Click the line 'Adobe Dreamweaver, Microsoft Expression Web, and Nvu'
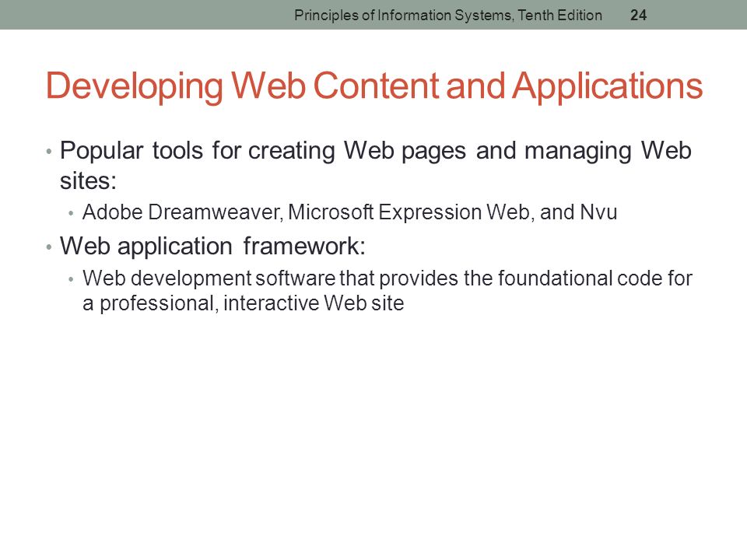The image size is (747, 560). tap(349, 212)
